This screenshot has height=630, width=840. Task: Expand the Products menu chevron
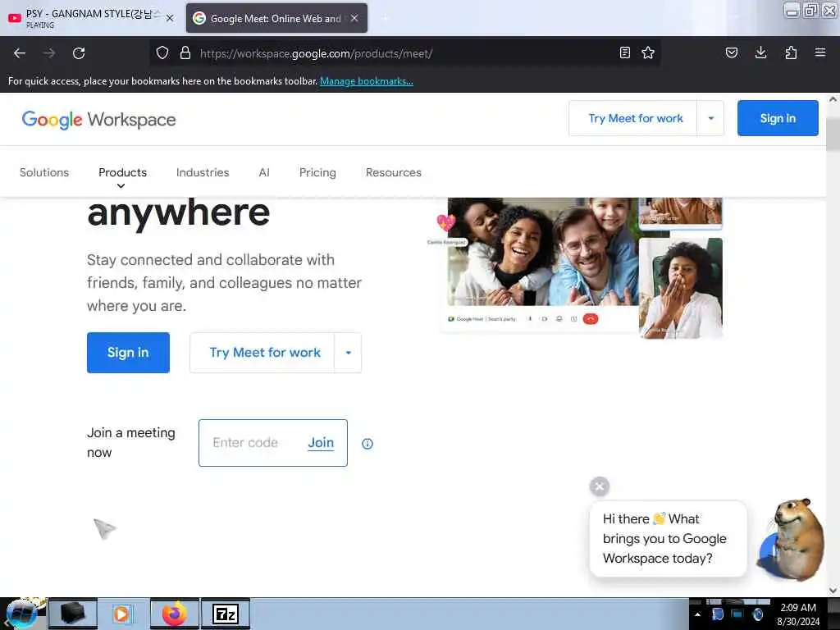coord(121,186)
